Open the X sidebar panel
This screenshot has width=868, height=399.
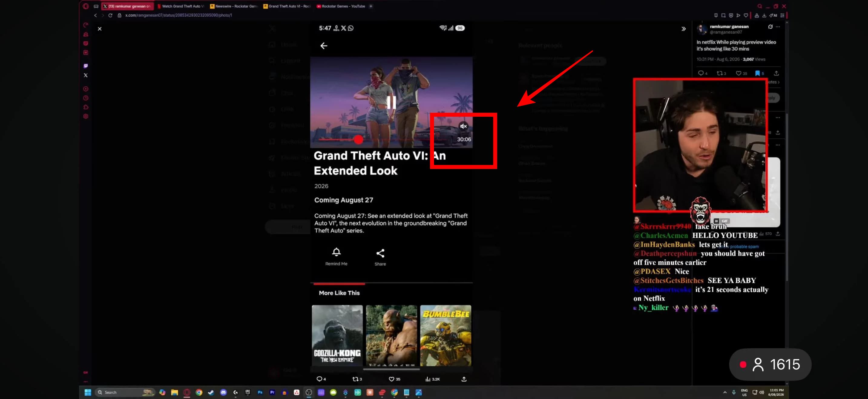pos(86,75)
